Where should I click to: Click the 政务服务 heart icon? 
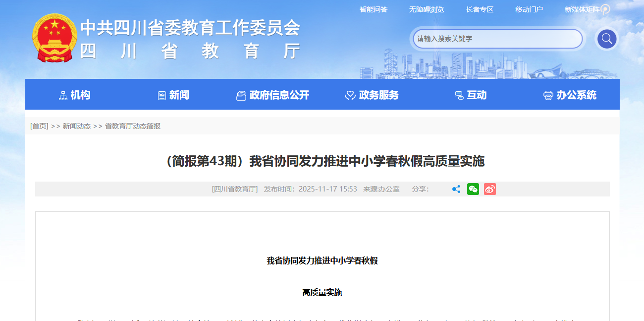tap(350, 95)
